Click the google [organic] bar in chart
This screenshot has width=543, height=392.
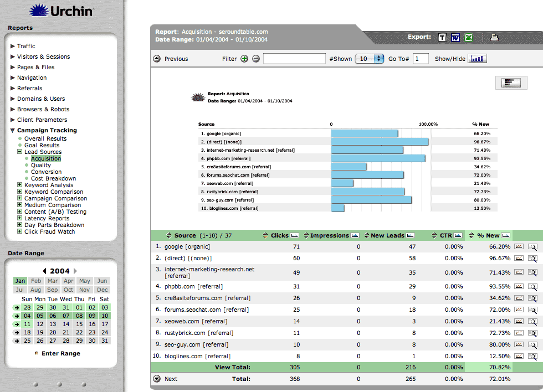pos(365,133)
